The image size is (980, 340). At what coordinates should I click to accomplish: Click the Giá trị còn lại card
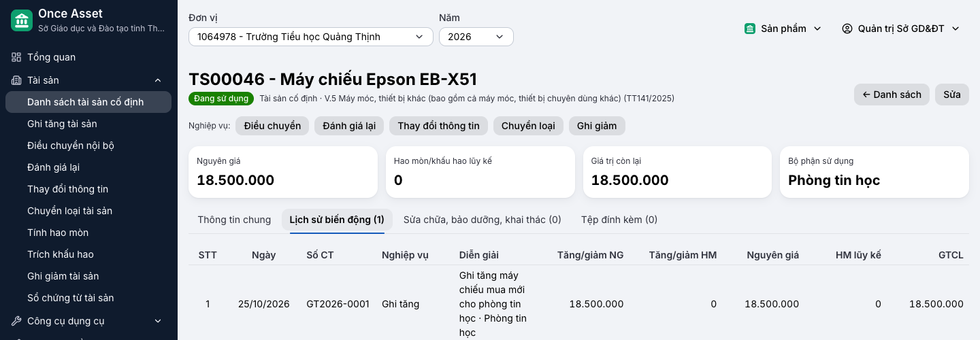(x=677, y=172)
